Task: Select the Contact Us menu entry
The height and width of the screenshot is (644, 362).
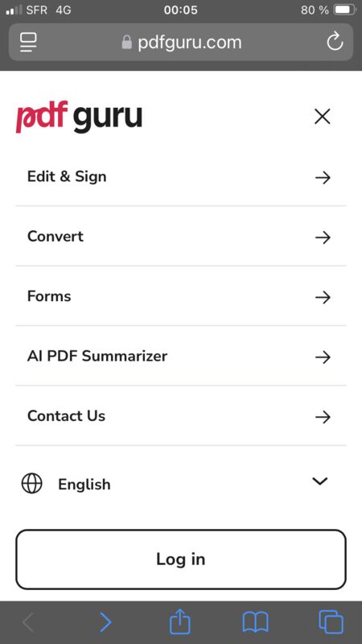Action: click(x=181, y=415)
